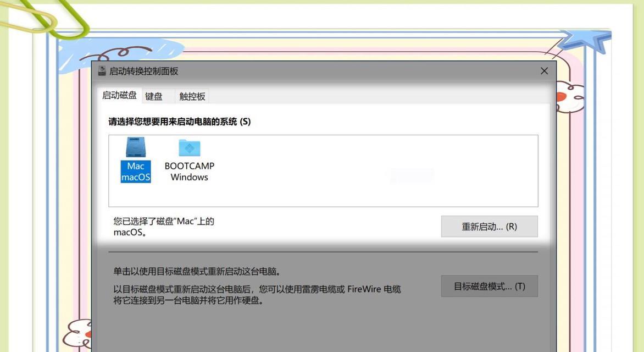Close the 启动转换控制面板 window

click(x=544, y=71)
